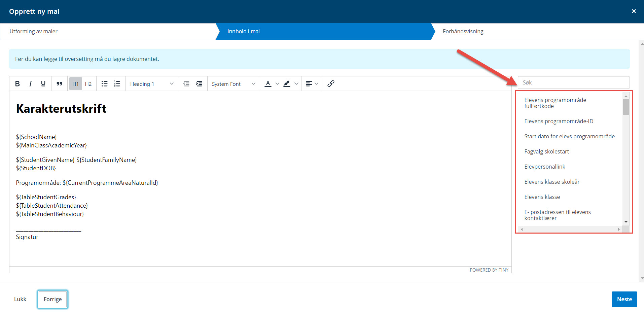Create a numbered list

click(x=117, y=84)
